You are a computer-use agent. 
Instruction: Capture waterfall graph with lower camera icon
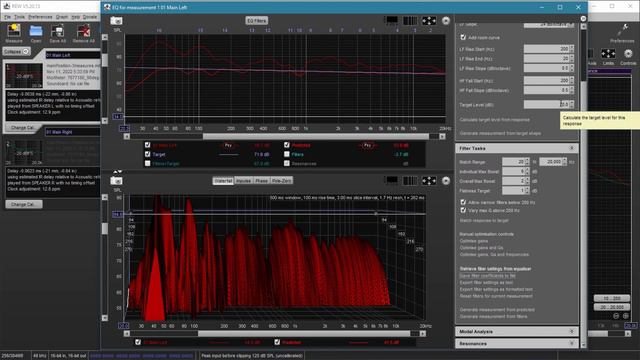[116, 180]
